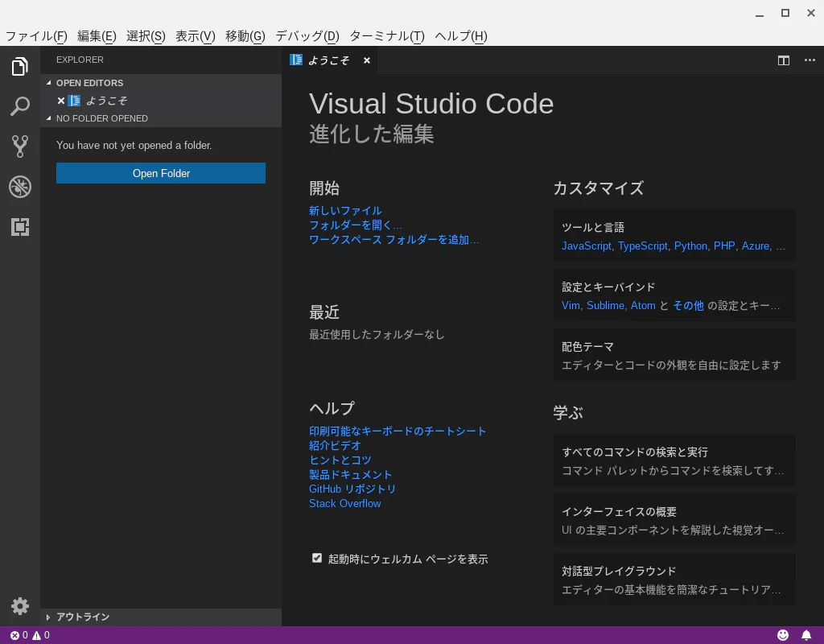Viewport: 824px width, 644px height.
Task: Open the 編集(E) menu
Action: coord(97,35)
